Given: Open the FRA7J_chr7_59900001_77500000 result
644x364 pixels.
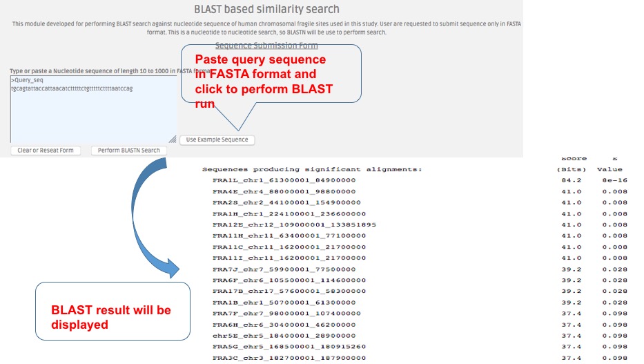Looking at the screenshot, I should (x=284, y=269).
